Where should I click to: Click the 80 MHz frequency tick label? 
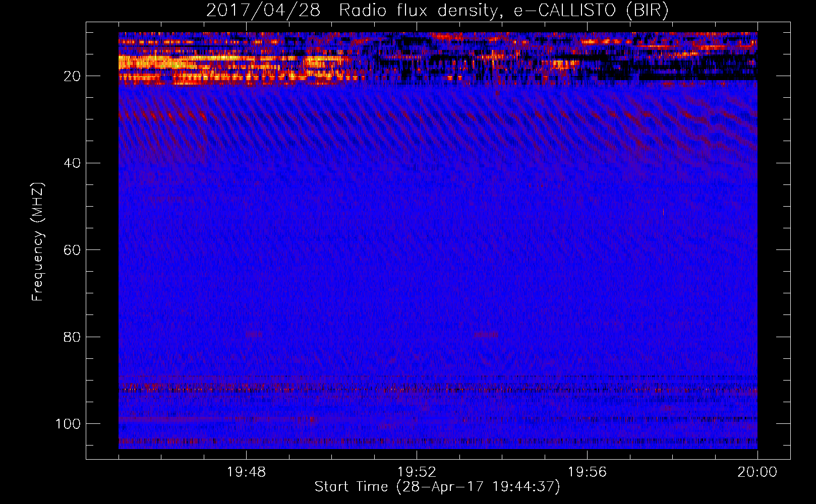[72, 337]
